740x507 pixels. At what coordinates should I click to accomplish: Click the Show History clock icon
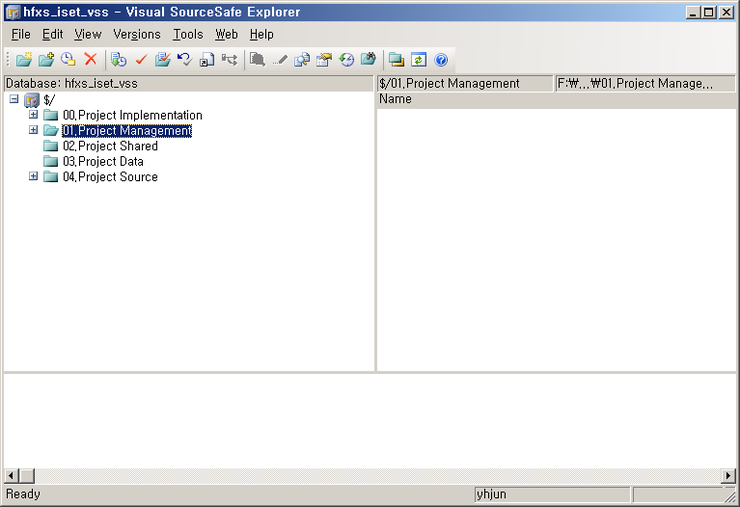[x=346, y=60]
